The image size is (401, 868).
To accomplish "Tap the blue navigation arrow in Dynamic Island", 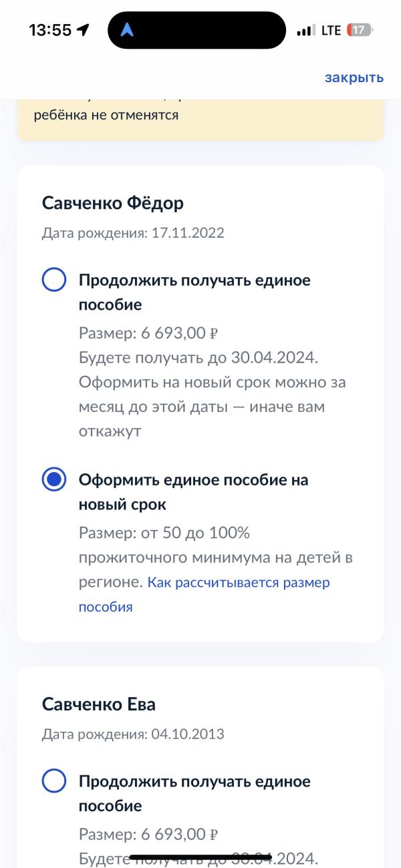I will coord(127,30).
